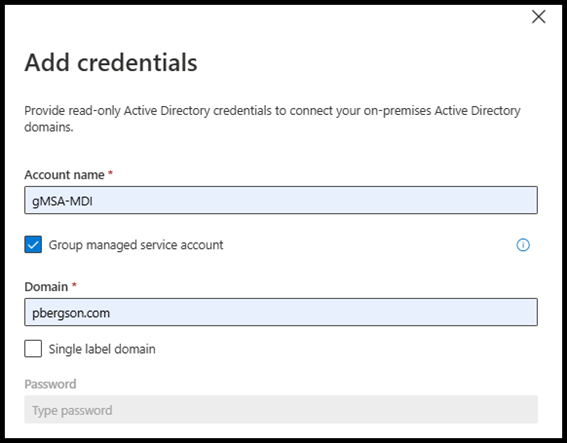Screen dimensions: 567x443
Task: Click the 'Single label domain' label text
Action: (x=102, y=349)
